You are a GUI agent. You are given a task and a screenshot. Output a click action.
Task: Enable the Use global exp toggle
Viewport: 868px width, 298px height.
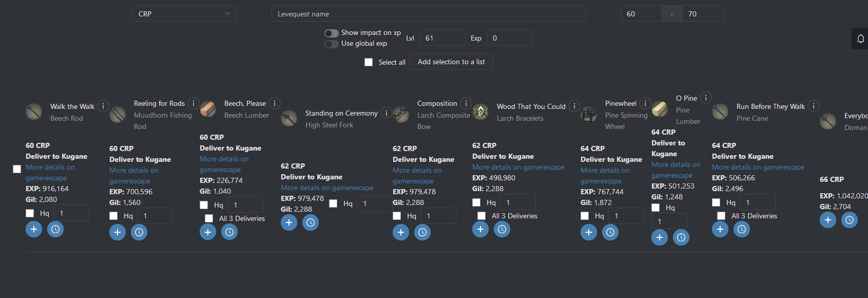[x=331, y=44]
